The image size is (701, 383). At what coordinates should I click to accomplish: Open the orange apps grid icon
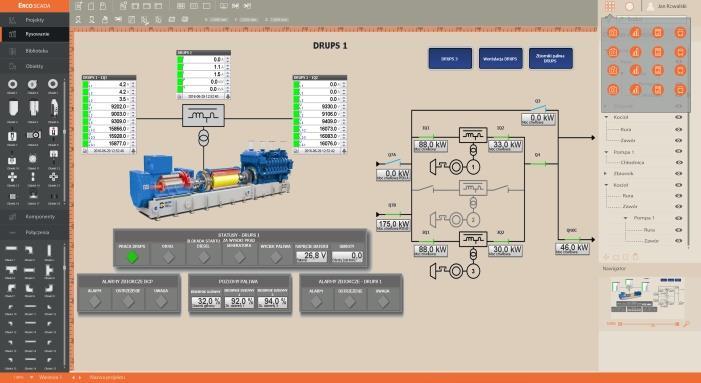[610, 6]
